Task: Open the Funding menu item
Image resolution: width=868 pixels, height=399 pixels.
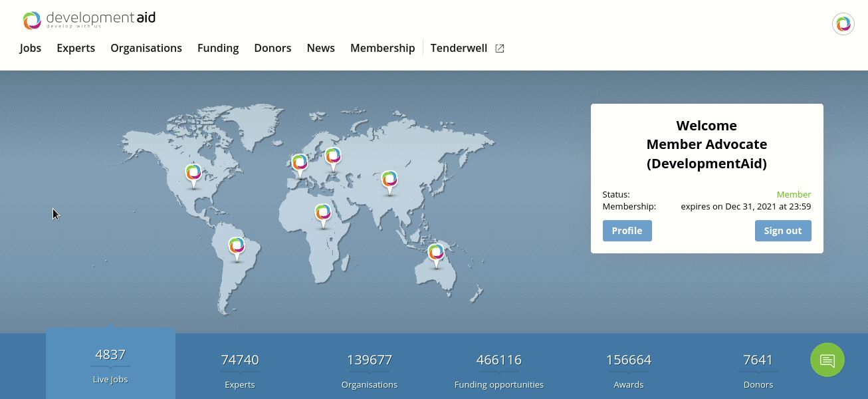Action: tap(218, 49)
